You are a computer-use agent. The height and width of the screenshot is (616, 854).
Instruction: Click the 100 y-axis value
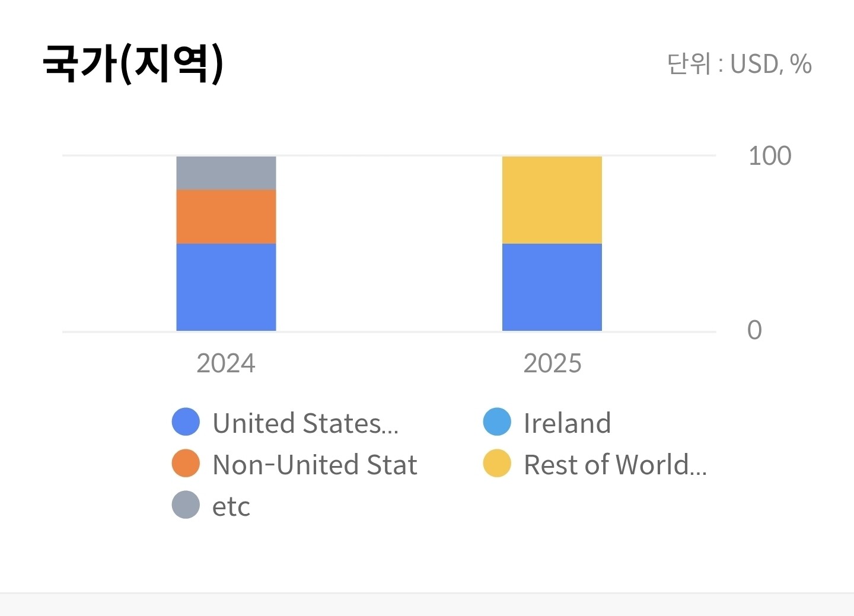tap(770, 156)
